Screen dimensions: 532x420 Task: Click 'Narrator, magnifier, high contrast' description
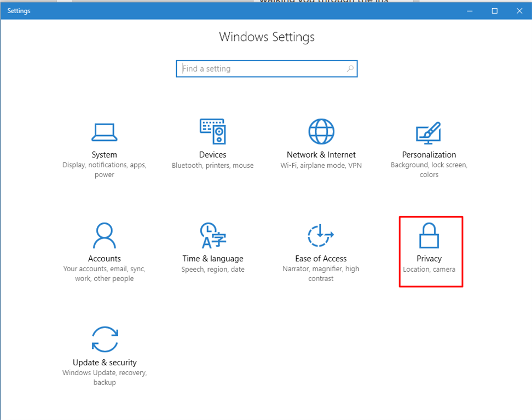(321, 273)
